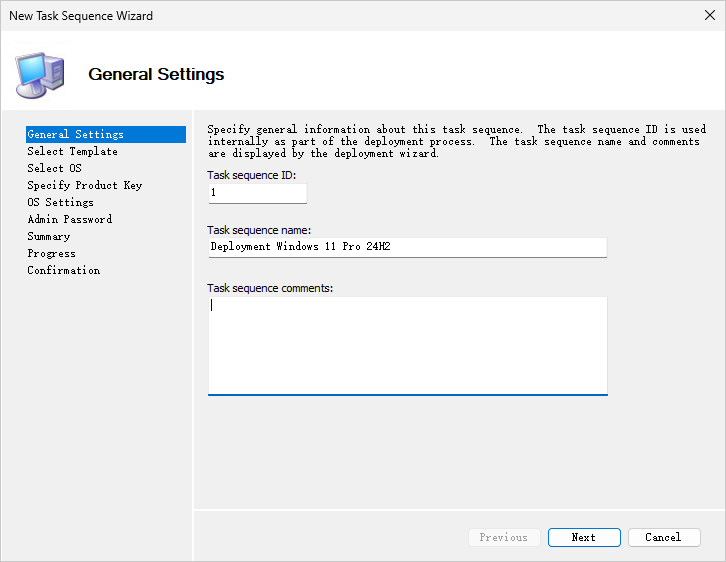Viewport: 726px width, 562px height.
Task: Switch to the OS Settings step
Action: [60, 202]
